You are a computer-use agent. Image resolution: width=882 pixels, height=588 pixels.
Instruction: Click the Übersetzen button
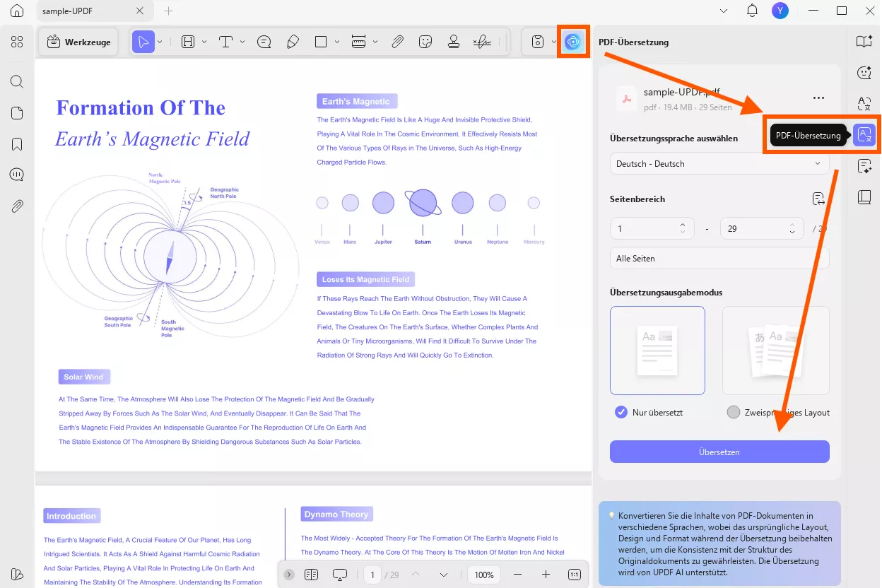[719, 452]
